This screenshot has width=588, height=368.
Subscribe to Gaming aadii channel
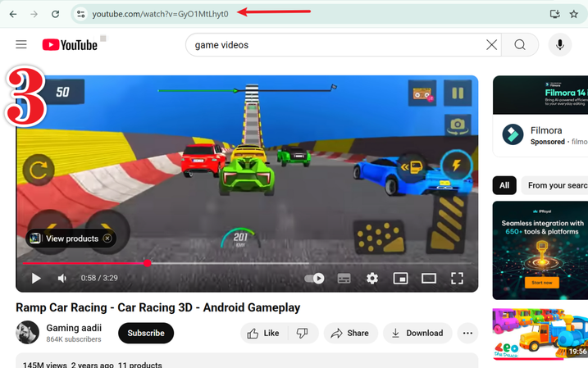point(146,334)
